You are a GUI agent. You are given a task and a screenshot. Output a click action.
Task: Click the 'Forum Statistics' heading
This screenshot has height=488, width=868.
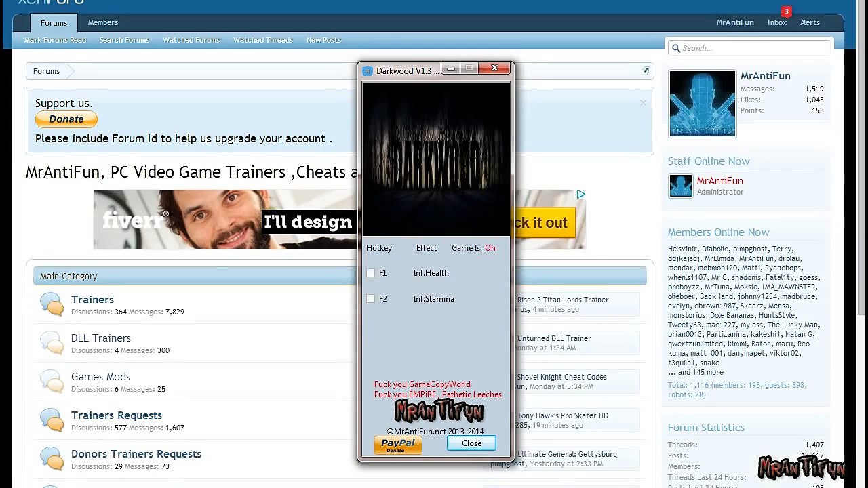click(x=706, y=428)
